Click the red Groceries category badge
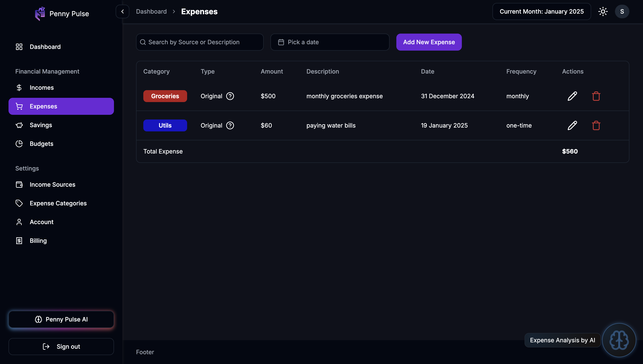643x364 pixels. click(165, 96)
